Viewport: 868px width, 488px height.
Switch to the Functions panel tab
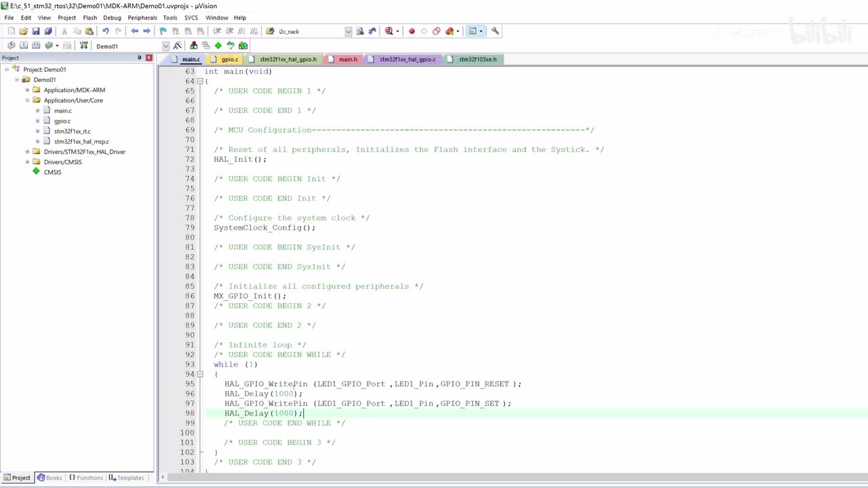click(85, 478)
